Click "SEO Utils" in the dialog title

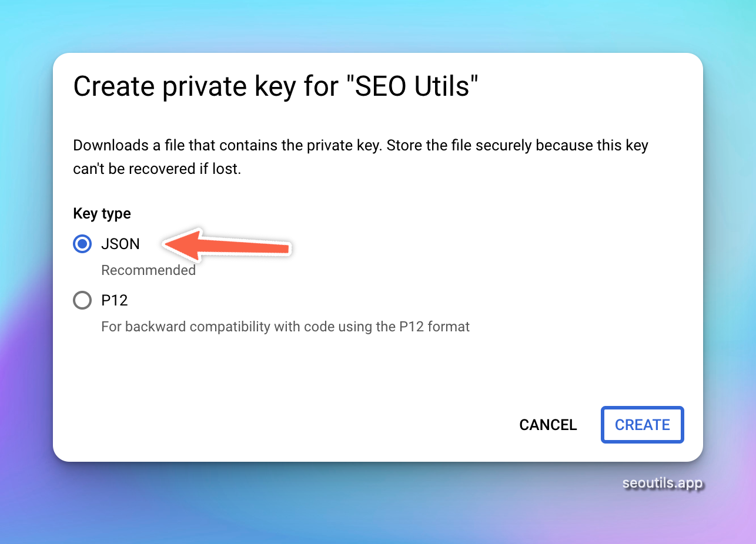[413, 88]
